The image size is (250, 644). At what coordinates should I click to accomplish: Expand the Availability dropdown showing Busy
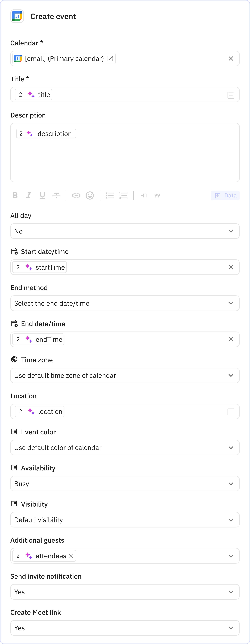click(x=125, y=484)
